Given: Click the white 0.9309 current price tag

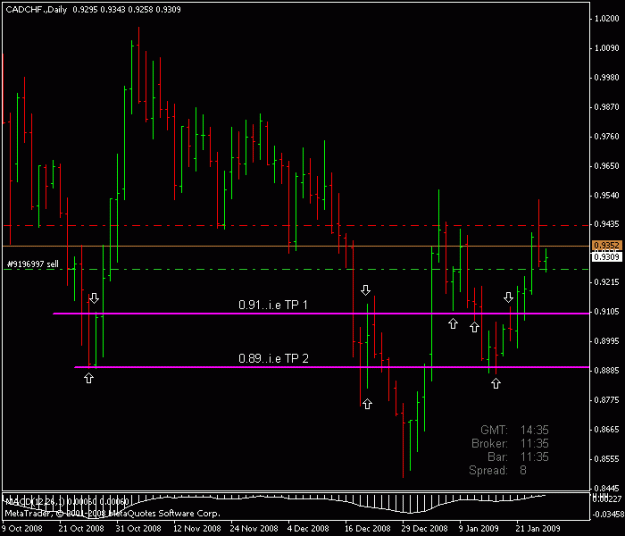Looking at the screenshot, I should pyautogui.click(x=607, y=257).
